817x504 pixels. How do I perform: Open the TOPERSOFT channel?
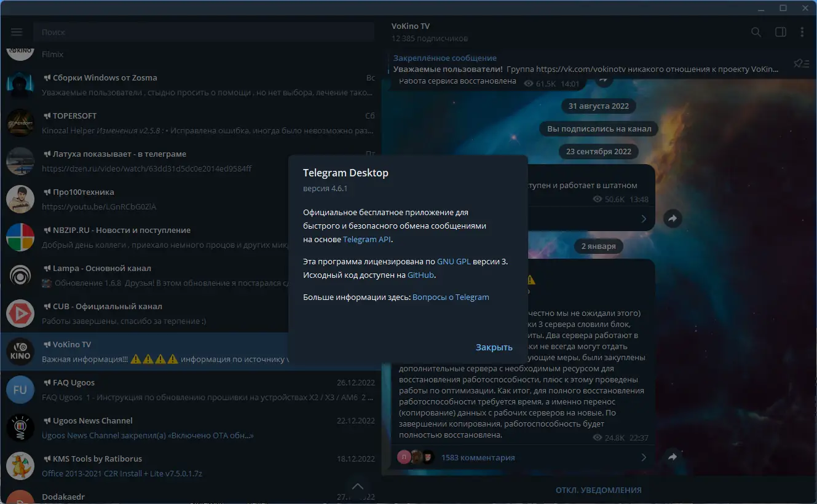coord(191,124)
